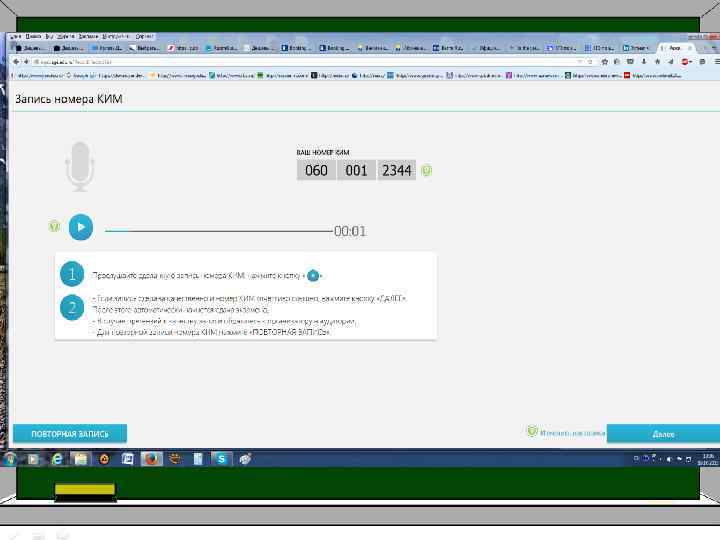Open the Закладки menu
The height and width of the screenshot is (540, 720).
(x=88, y=36)
